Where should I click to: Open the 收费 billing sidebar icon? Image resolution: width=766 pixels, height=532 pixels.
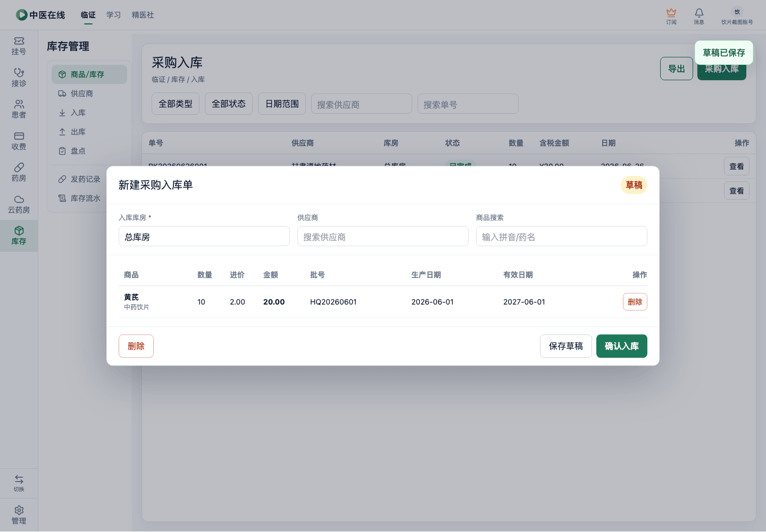(x=19, y=141)
